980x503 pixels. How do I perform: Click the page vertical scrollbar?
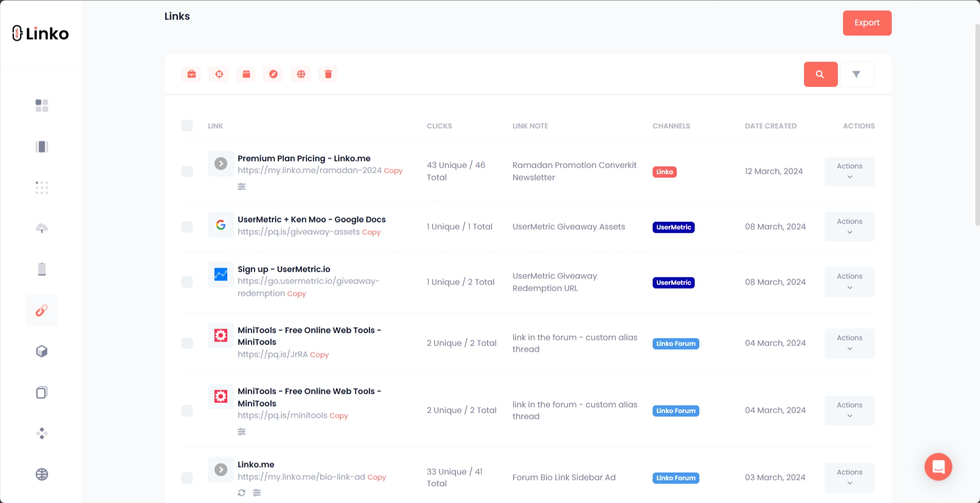tap(977, 124)
